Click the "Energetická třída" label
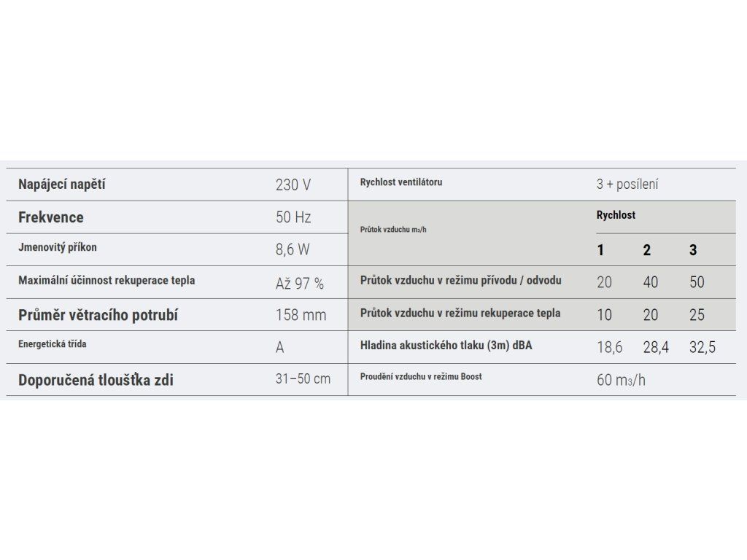 click(52, 343)
